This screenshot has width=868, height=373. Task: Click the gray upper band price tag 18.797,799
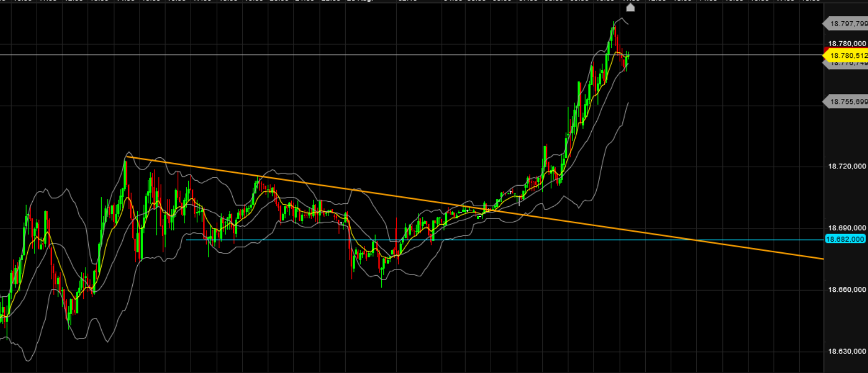click(845, 23)
